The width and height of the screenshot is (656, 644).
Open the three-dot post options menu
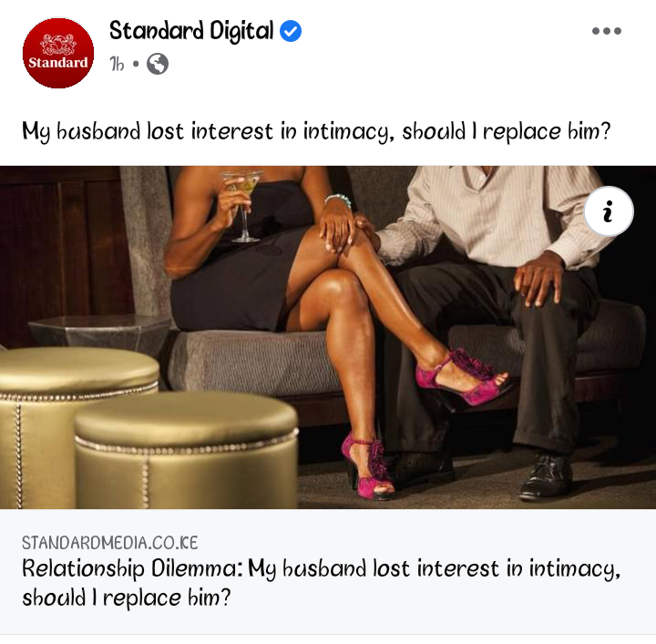click(607, 31)
